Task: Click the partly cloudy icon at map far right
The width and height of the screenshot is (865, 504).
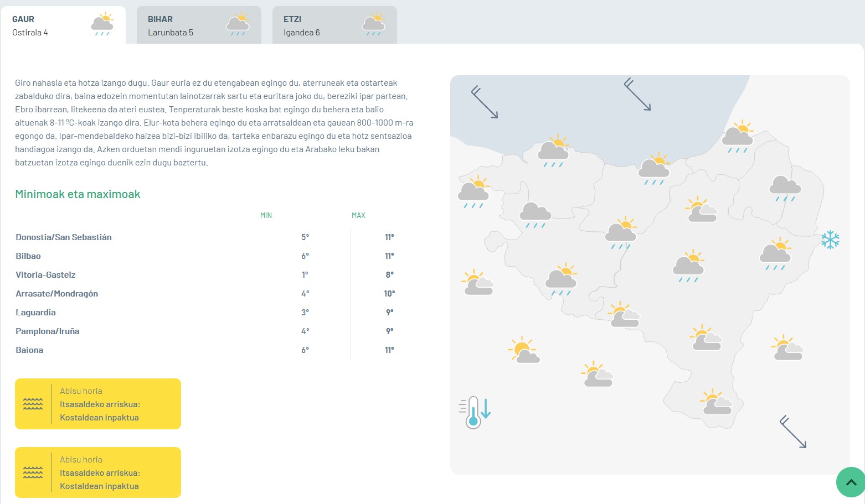Action: (x=787, y=348)
